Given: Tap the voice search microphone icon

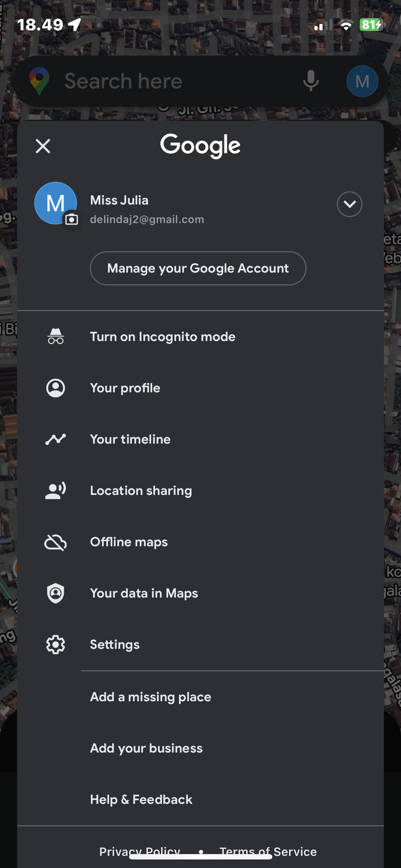Looking at the screenshot, I should pos(311,81).
